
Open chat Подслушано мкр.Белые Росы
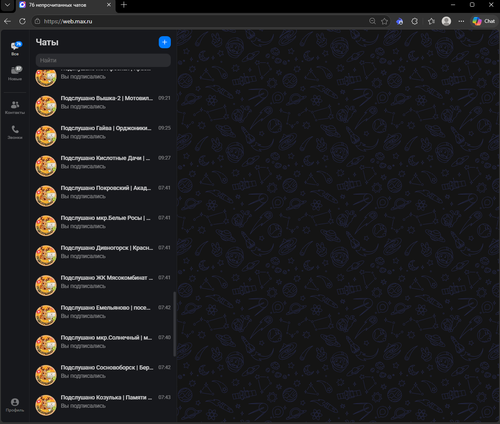(x=103, y=226)
